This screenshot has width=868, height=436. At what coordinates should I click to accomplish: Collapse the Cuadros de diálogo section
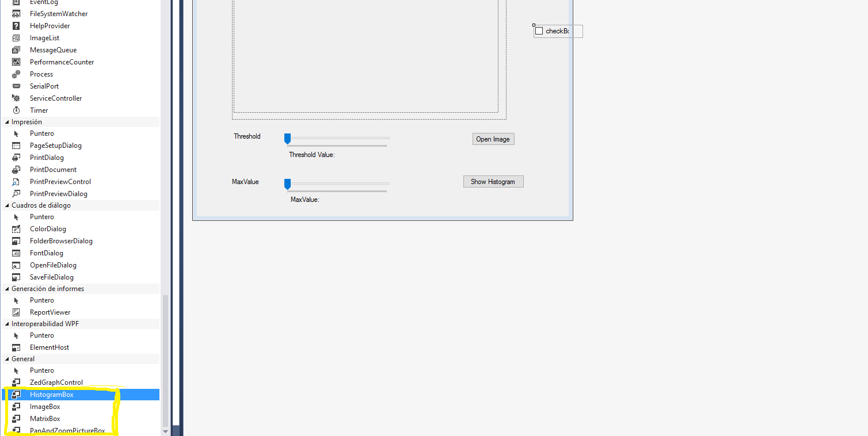(6, 205)
